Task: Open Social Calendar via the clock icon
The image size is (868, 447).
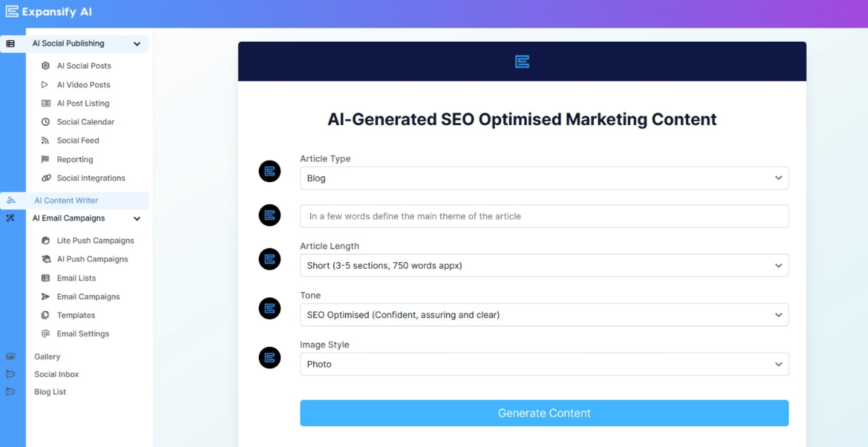Action: pyautogui.click(x=46, y=121)
